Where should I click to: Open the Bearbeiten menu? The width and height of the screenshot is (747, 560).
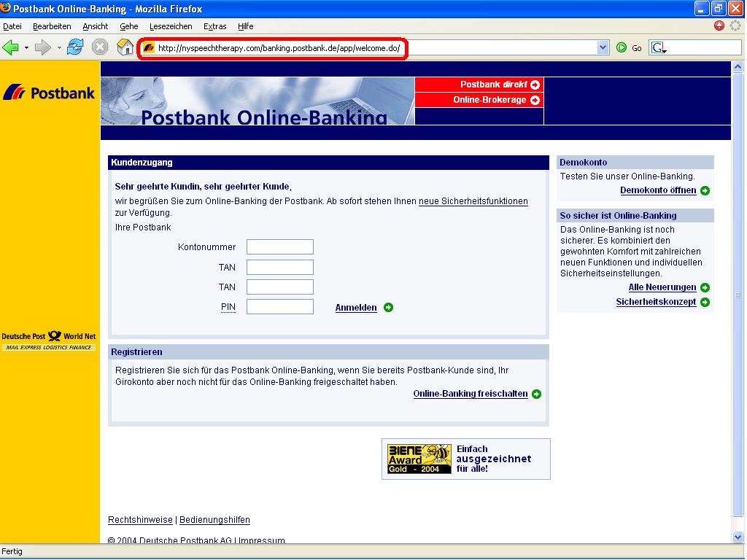click(x=52, y=26)
